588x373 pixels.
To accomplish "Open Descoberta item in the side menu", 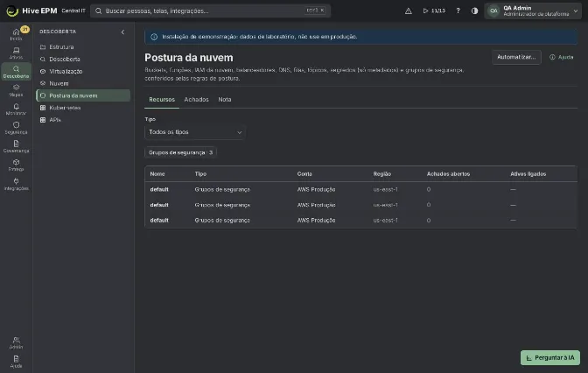I will click(83, 59).
